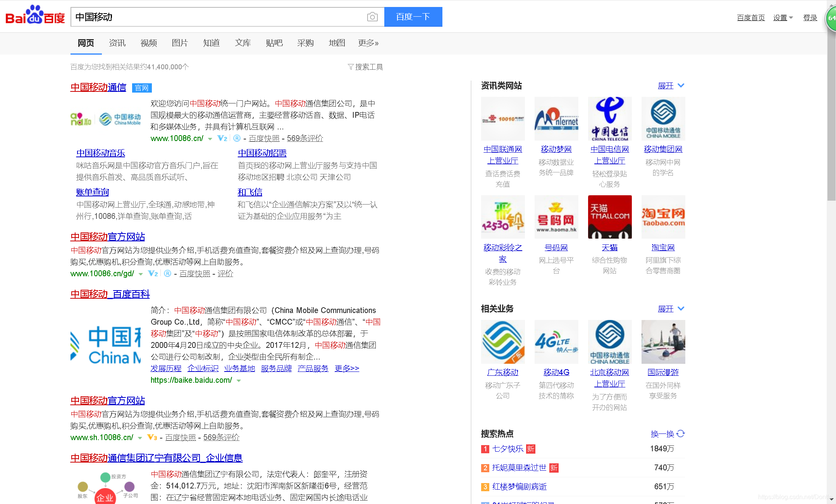Open dropdown arrow next to www.10086.cn/gd/

pos(141,274)
